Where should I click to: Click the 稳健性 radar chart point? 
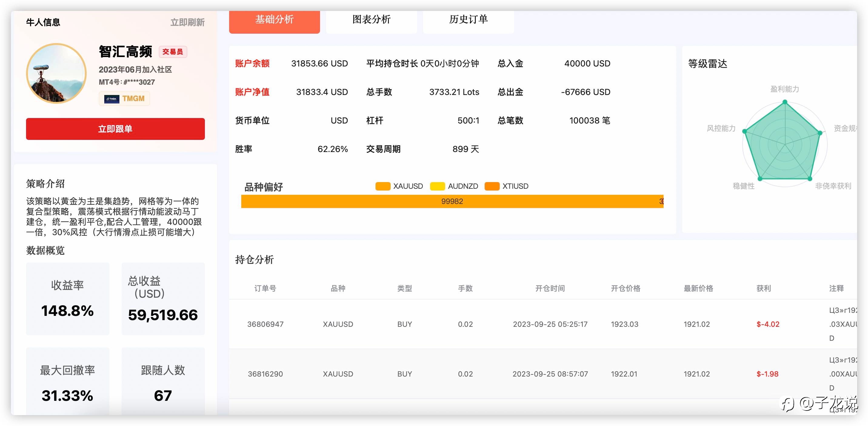point(760,179)
